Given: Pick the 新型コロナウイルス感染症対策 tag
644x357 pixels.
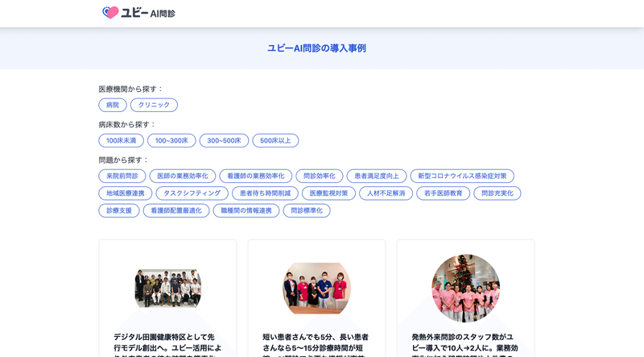Looking at the screenshot, I should coord(462,176).
